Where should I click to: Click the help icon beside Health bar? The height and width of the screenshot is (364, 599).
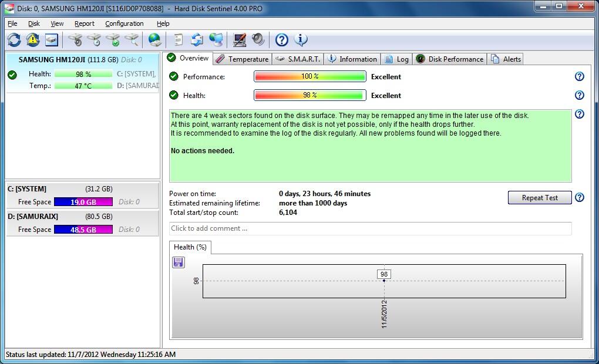[x=580, y=95]
